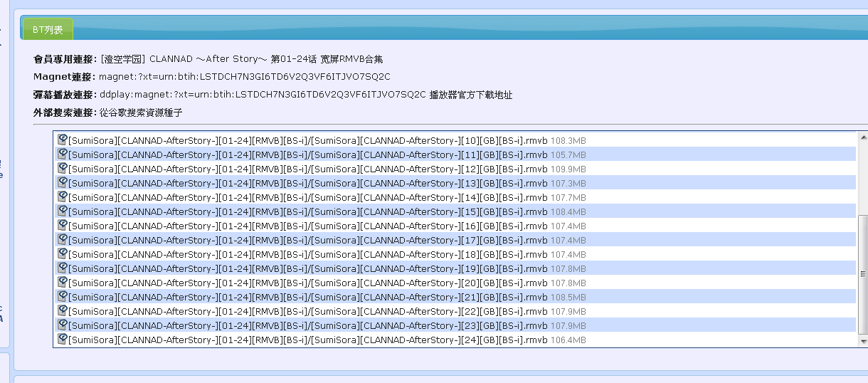This screenshot has height=383, width=868.
Task: Select file name of episode [21][GB][BS-i].rmvb
Action: coord(308,297)
